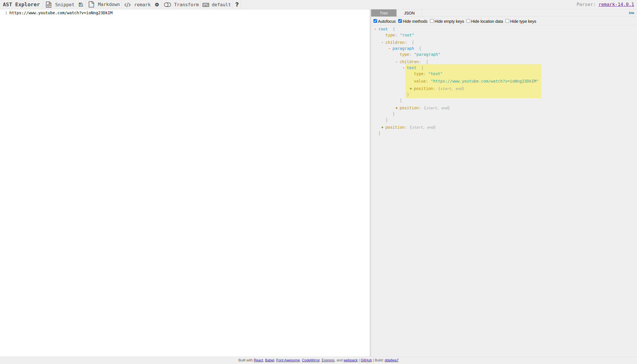Select the Tree tab
The image size is (637, 364).
[x=383, y=13]
